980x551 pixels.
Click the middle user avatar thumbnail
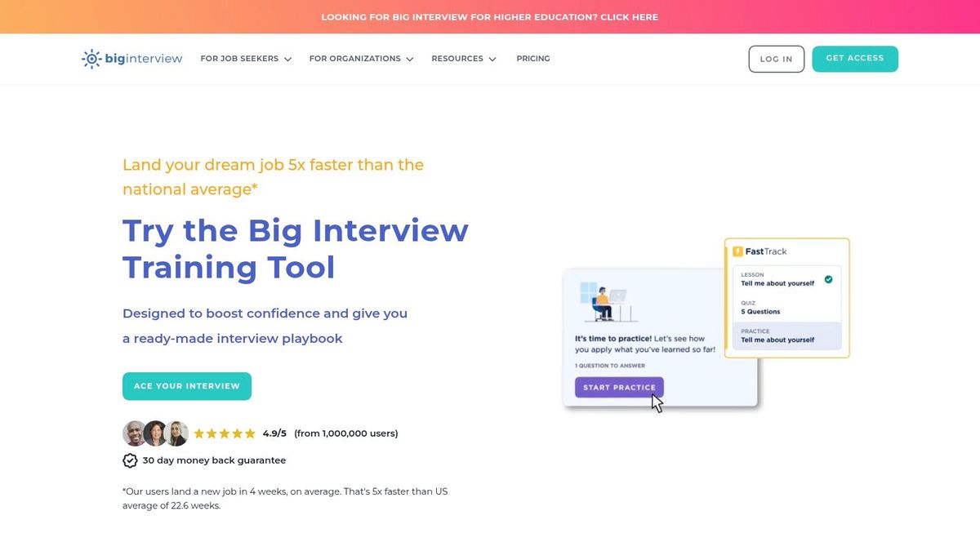[x=155, y=433]
